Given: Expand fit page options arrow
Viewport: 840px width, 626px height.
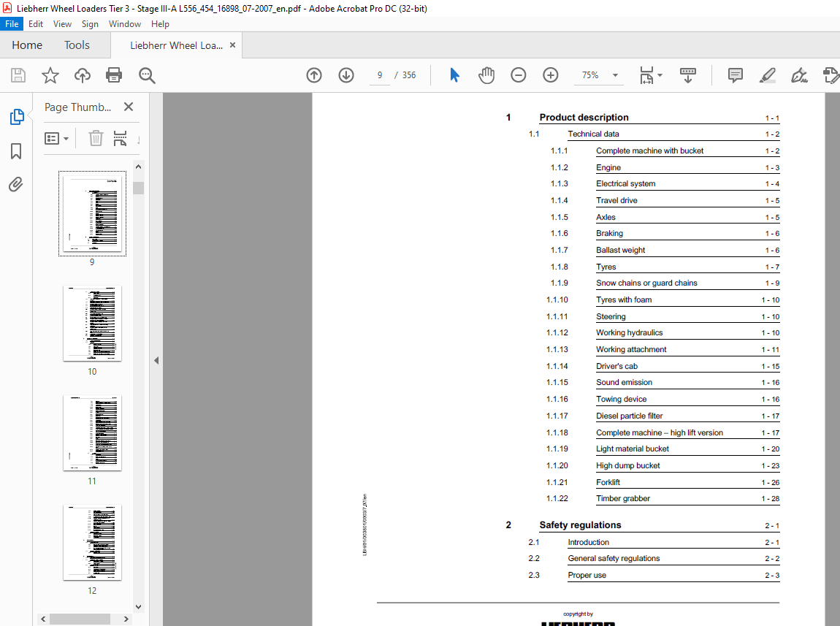Looking at the screenshot, I should [660, 75].
